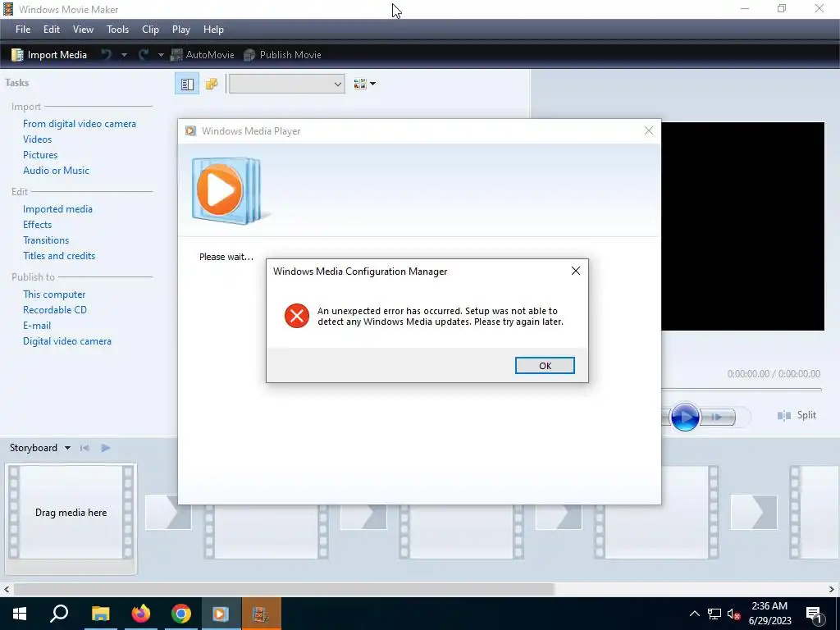This screenshot has width=840, height=630.
Task: Publish to Digital video camera link
Action: coord(67,340)
